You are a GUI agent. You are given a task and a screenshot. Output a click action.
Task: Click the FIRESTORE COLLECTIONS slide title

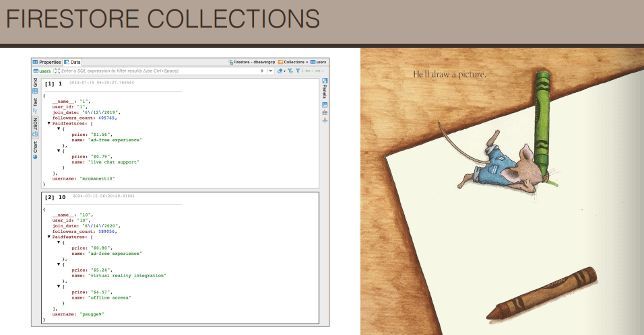162,19
